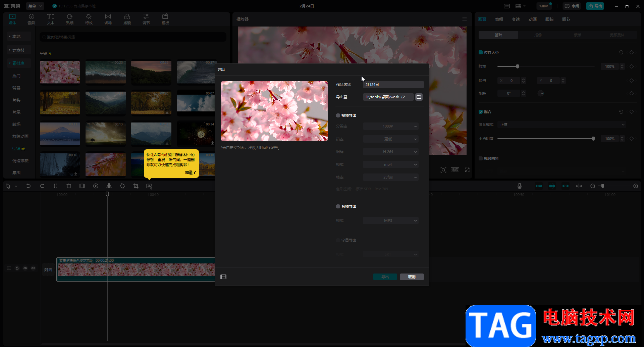The height and width of the screenshot is (347, 644).
Task: Click the reverse playback icon
Action: [x=96, y=186]
